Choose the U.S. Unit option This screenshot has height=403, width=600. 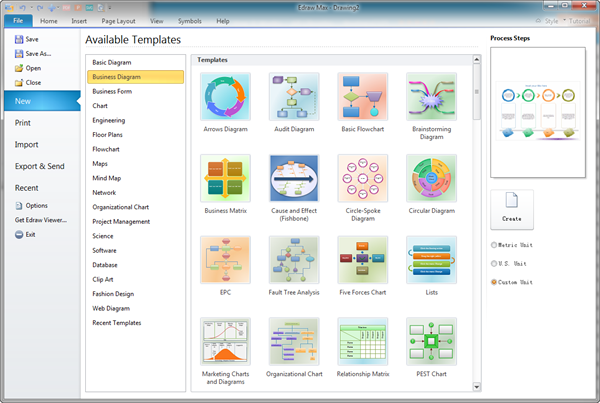pyautogui.click(x=495, y=264)
